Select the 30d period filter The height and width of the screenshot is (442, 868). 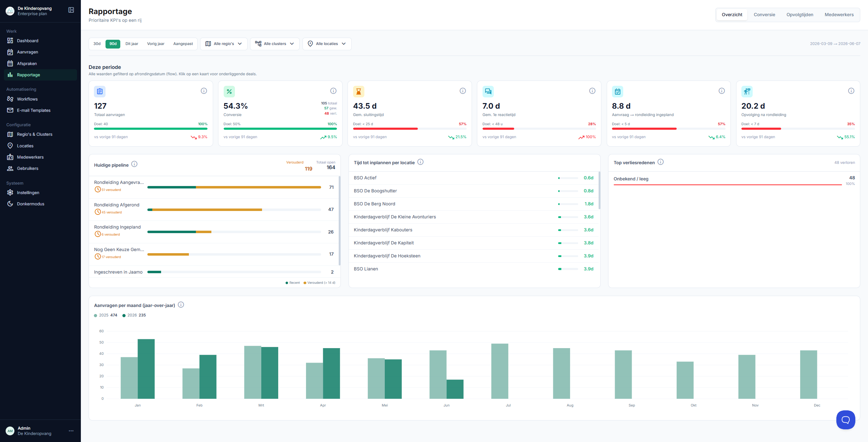click(x=97, y=44)
